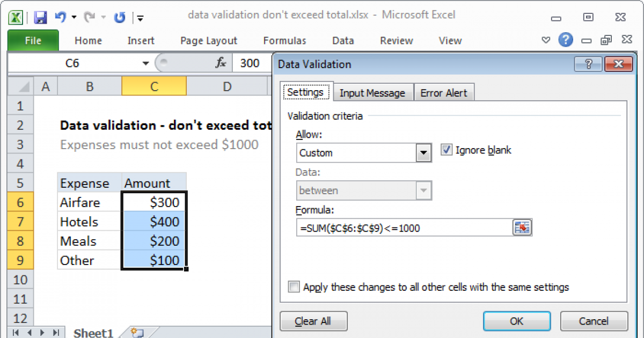Open the Name Box dropdown arrow

point(145,63)
